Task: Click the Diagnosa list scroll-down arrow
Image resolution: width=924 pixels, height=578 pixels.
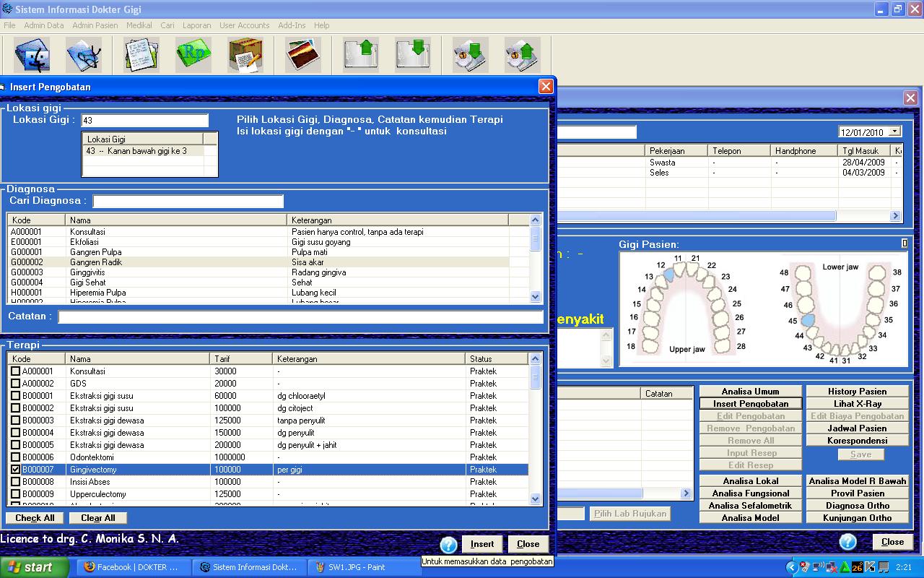Action: [x=535, y=296]
